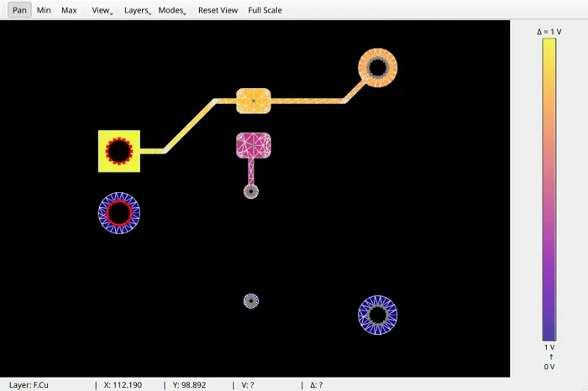Click the V: ? voltage readout in status bar
588x391 pixels.
pyautogui.click(x=247, y=385)
